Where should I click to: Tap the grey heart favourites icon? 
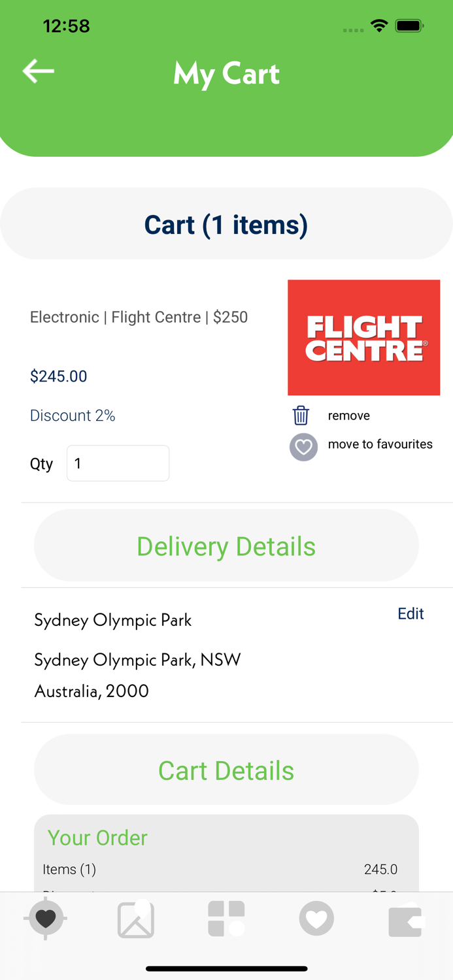303,447
